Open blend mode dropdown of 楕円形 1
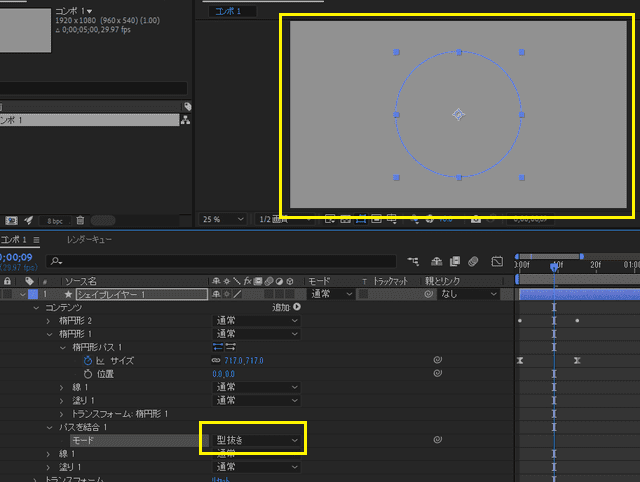Screen dimensions: 640x482 pos(256,334)
